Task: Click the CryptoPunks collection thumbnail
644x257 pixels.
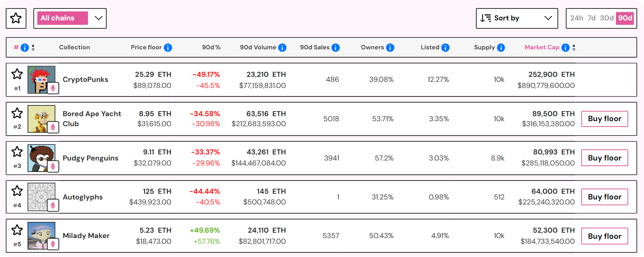Action: [41, 79]
